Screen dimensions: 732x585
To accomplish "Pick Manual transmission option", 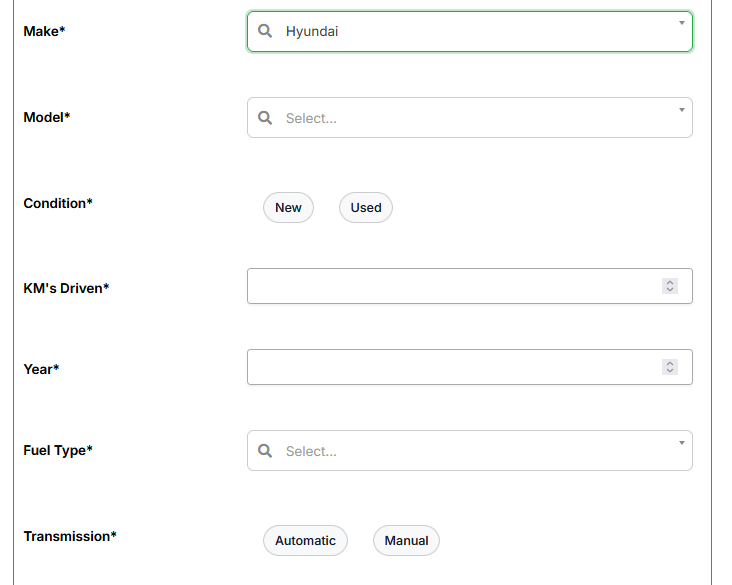I will pos(406,541).
